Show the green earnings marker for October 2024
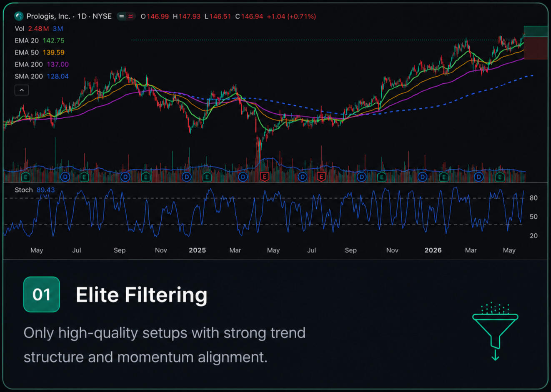This screenshot has width=551, height=392. coord(145,177)
